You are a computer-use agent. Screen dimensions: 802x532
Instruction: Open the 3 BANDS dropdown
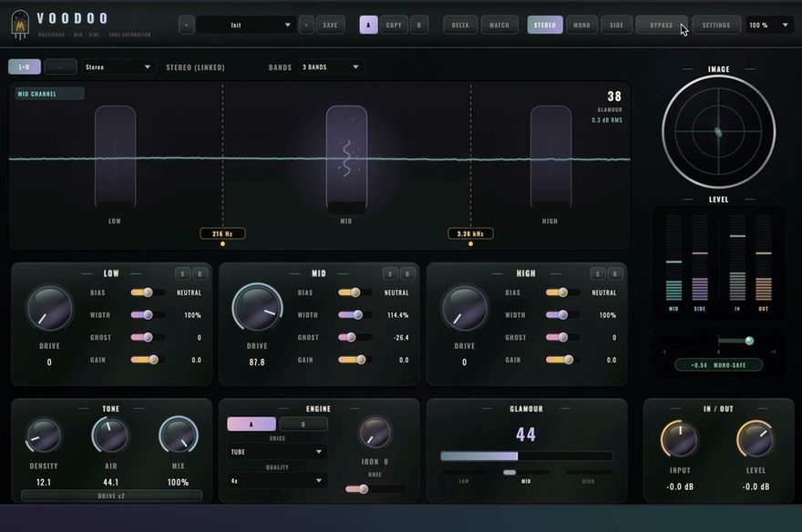point(331,66)
